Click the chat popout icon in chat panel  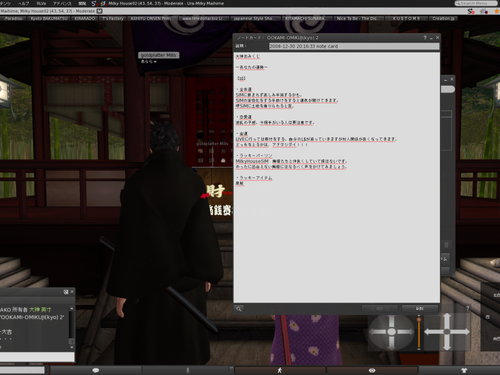coord(66,292)
